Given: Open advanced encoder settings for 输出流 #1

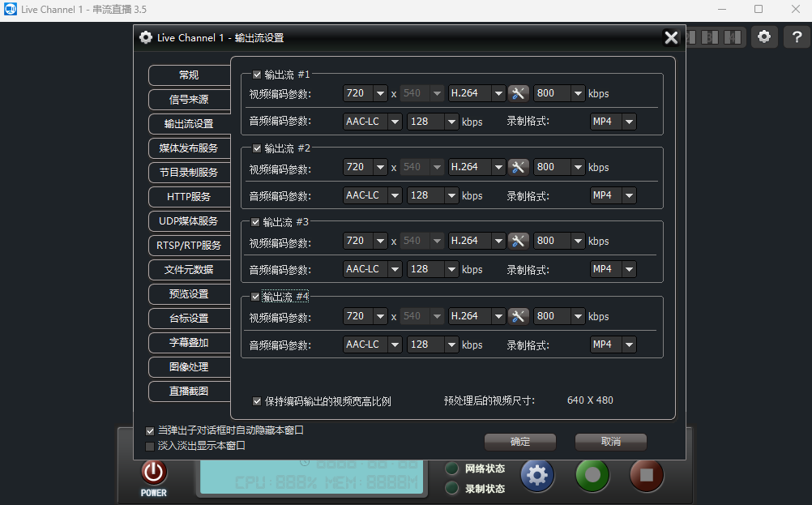Looking at the screenshot, I should [x=519, y=93].
